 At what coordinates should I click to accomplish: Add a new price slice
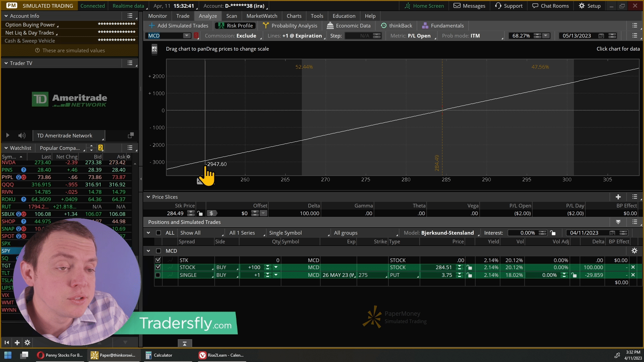(618, 197)
